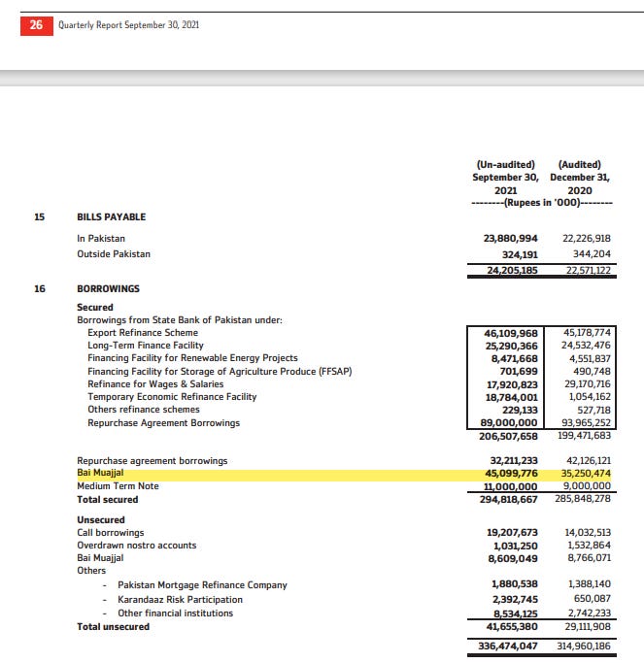Click the Export Refinance value 46,109,968
This screenshot has width=644, height=663.
[511, 333]
